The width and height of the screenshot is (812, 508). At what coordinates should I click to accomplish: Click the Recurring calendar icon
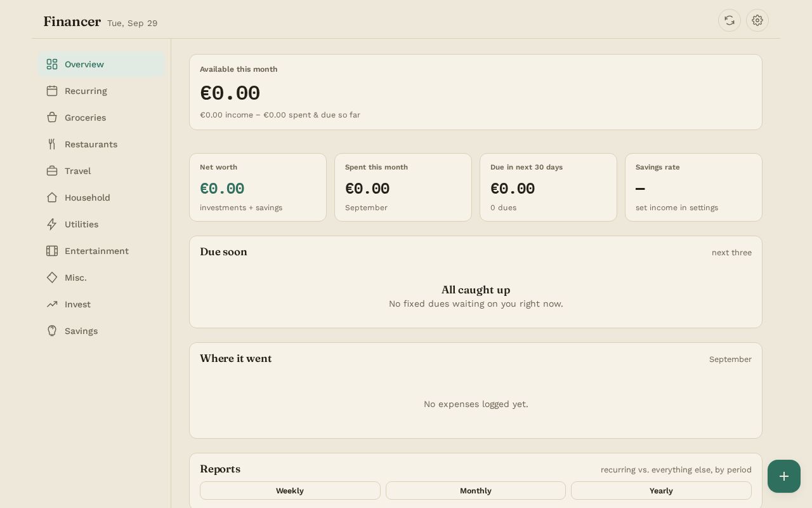(52, 91)
